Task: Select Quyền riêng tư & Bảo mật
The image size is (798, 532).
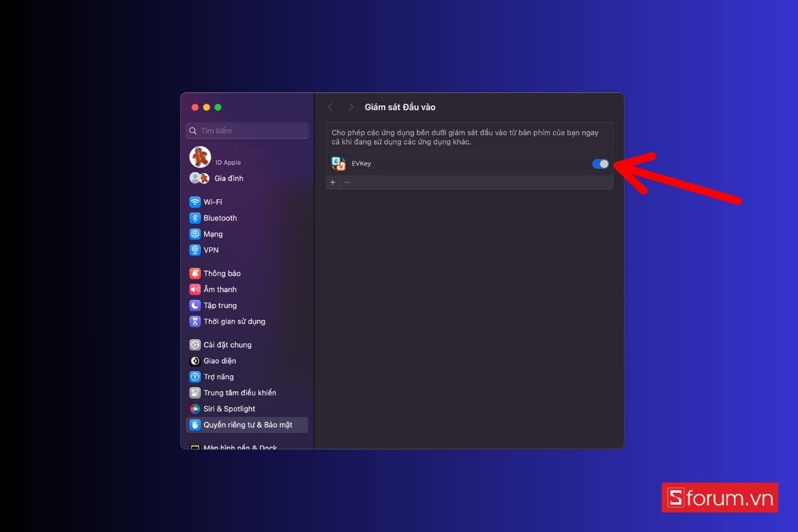Action: tap(247, 425)
